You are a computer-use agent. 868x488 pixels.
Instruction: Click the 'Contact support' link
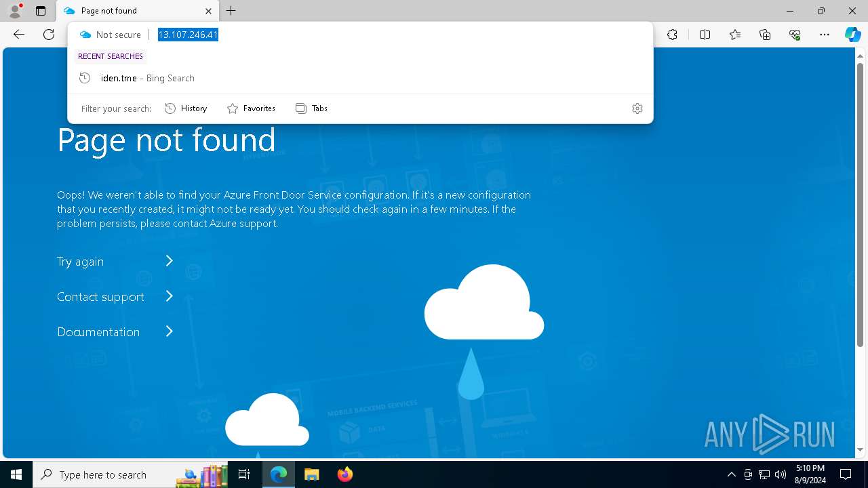pos(100,297)
